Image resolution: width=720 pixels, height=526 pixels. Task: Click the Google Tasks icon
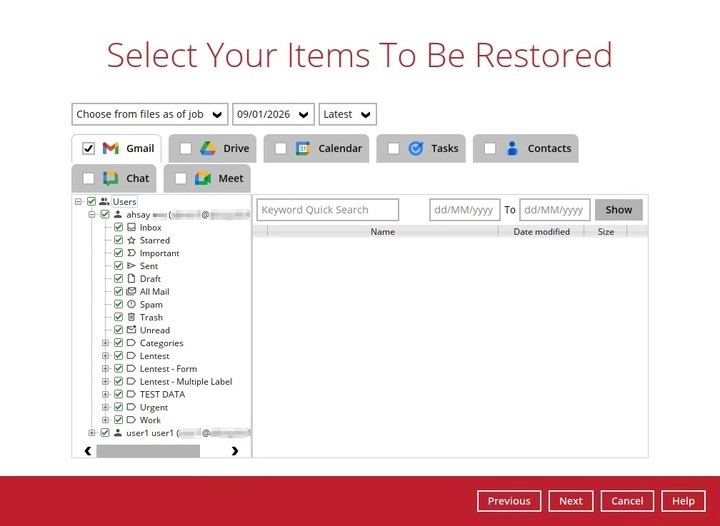[415, 148]
